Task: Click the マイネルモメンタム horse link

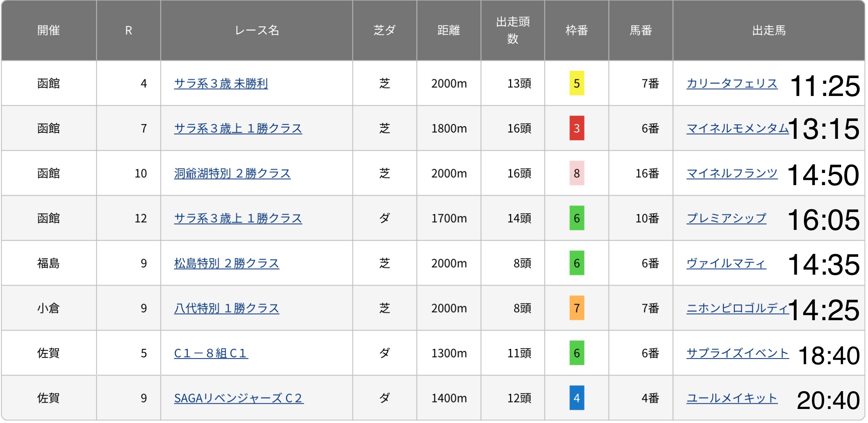Action: [x=737, y=129]
